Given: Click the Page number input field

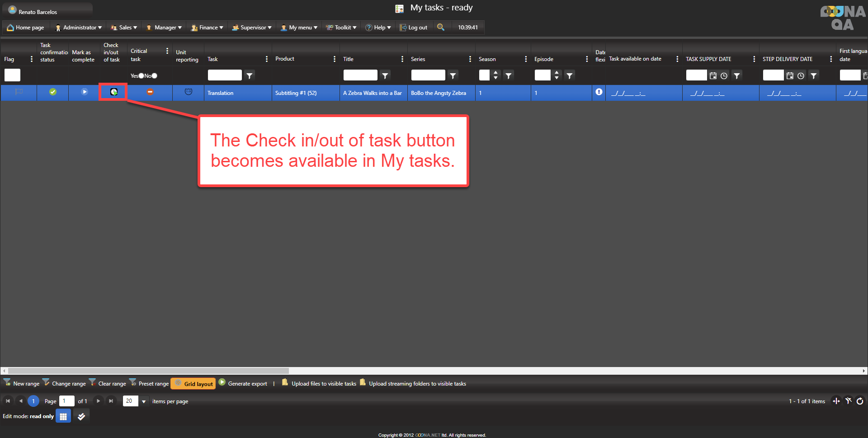Looking at the screenshot, I should click(x=66, y=401).
